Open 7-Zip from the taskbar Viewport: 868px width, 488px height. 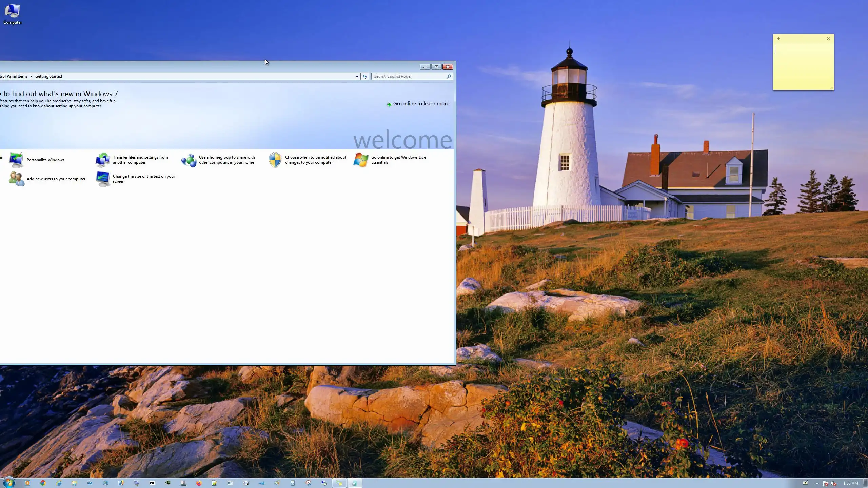point(152,483)
